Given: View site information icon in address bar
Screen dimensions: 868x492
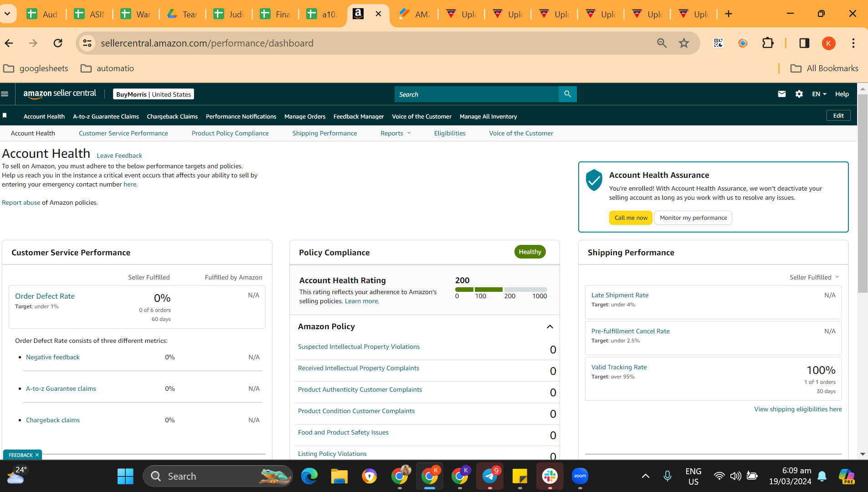Looking at the screenshot, I should coord(87,43).
